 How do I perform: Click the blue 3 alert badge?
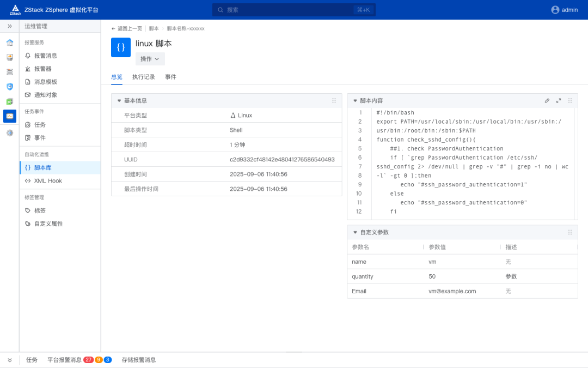(108, 360)
